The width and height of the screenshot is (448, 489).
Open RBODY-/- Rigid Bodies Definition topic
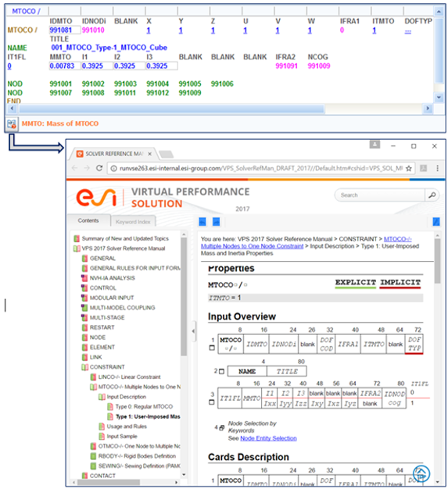click(137, 456)
